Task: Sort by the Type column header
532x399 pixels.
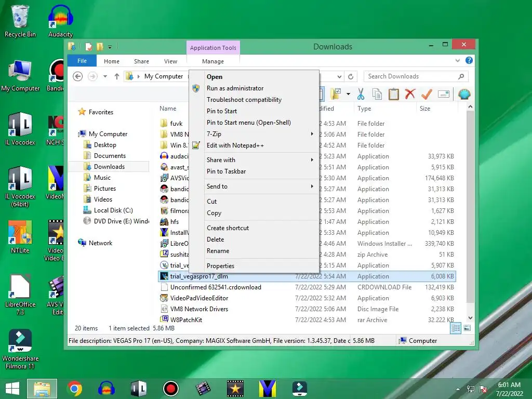Action: pos(385,109)
